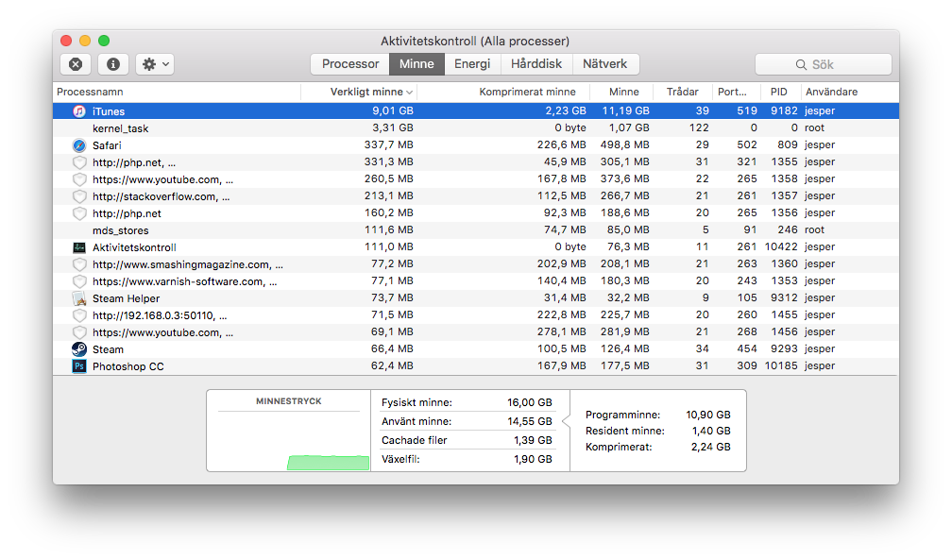Image resolution: width=952 pixels, height=560 pixels.
Task: Open the Hårddisk tab
Action: click(536, 64)
